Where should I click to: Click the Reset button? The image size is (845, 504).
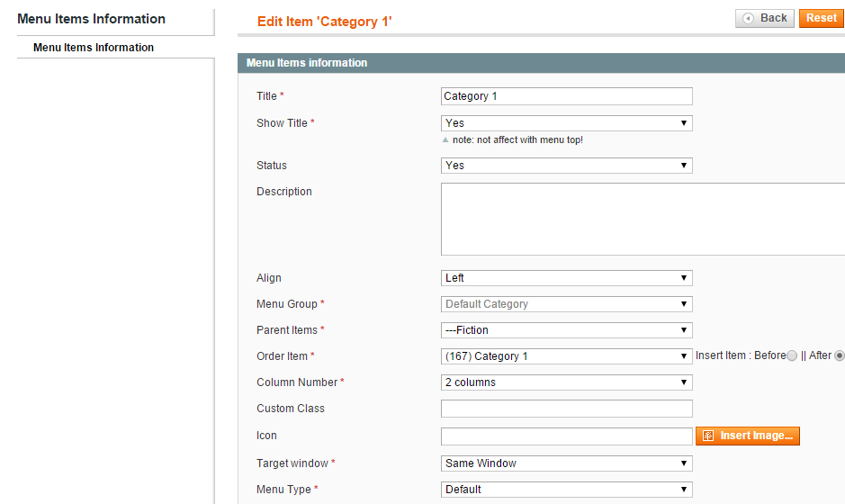pyautogui.click(x=822, y=18)
